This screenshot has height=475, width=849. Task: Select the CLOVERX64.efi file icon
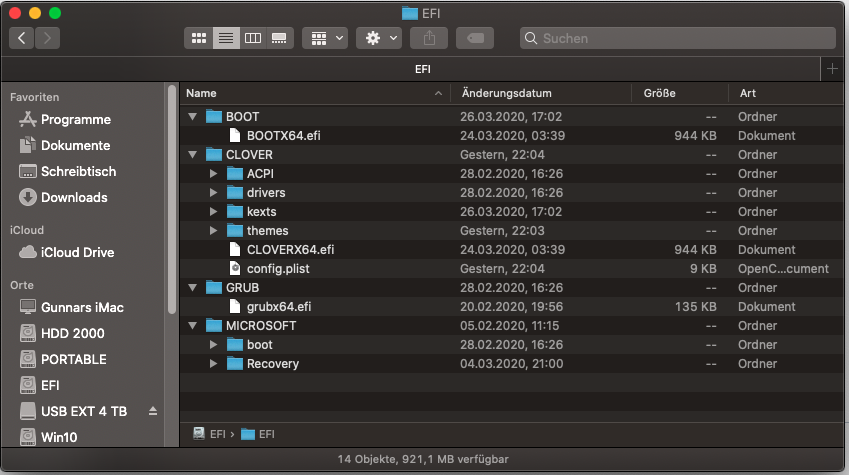coord(234,249)
